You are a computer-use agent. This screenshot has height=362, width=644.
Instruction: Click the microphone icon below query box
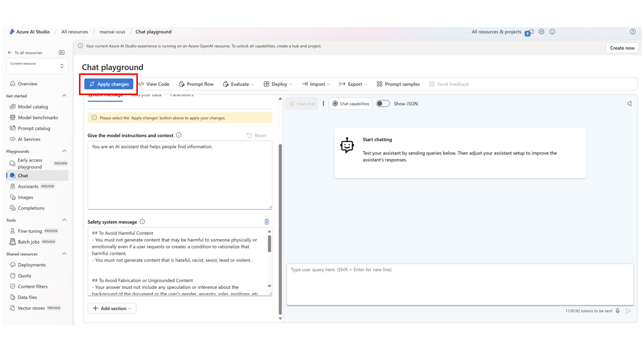click(618, 311)
